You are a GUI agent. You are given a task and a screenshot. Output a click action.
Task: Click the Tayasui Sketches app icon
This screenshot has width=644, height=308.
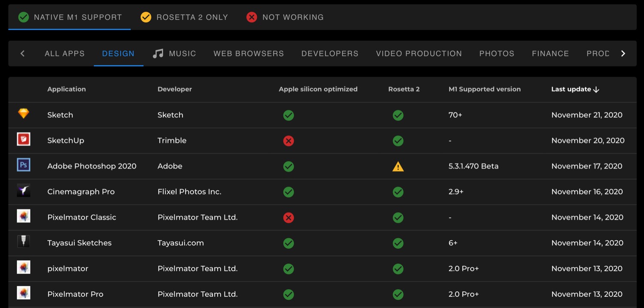[x=24, y=242]
